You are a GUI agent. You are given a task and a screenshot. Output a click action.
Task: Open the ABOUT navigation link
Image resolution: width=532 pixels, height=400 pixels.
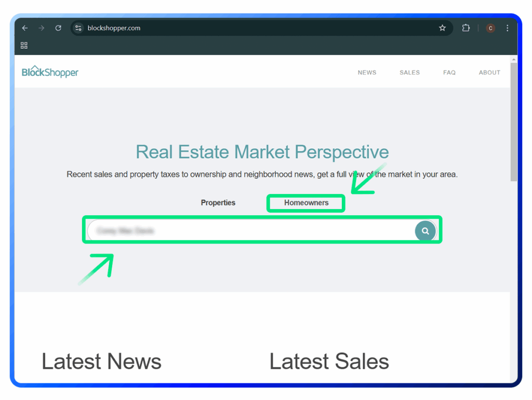pyautogui.click(x=489, y=73)
